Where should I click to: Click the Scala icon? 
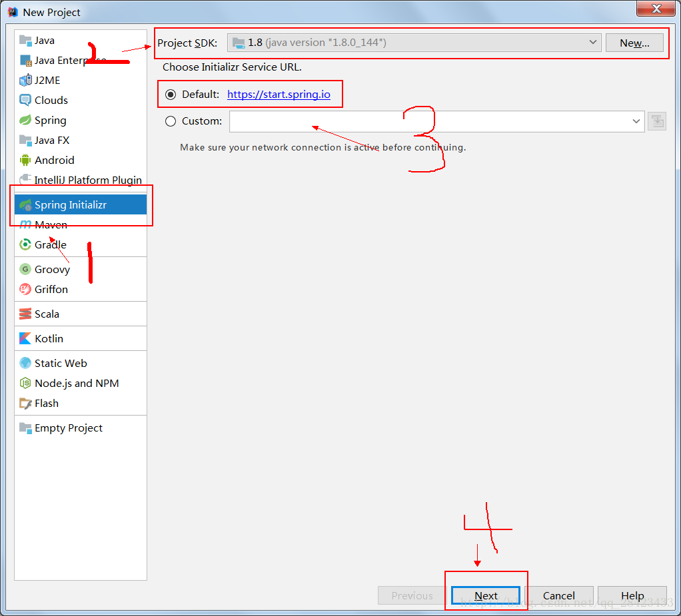[25, 314]
